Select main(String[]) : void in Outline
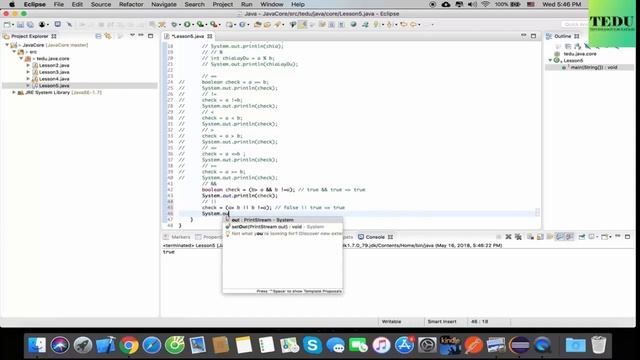640x360 pixels. click(593, 67)
